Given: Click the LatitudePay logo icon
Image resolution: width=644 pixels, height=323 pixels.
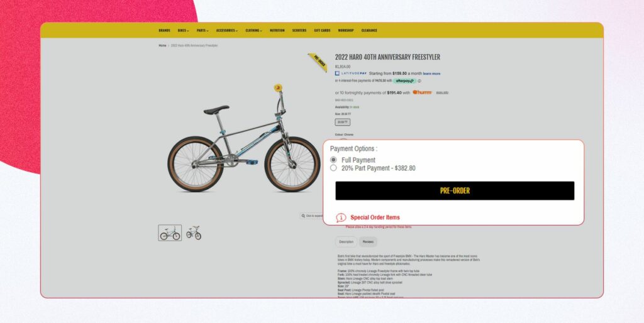Looking at the screenshot, I should (x=337, y=74).
